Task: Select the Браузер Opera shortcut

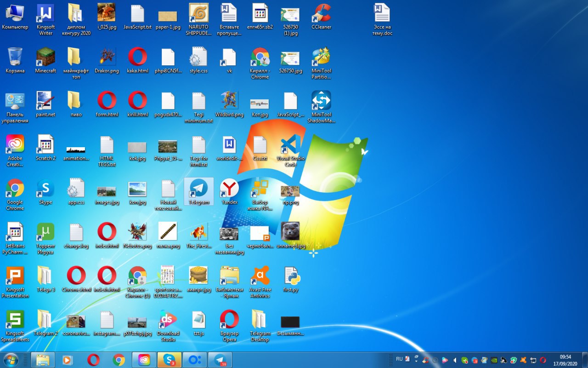Action: pyautogui.click(x=229, y=326)
